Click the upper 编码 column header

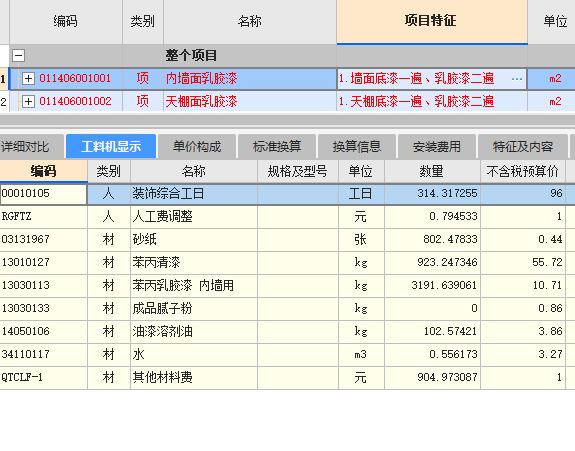pyautogui.click(x=66, y=21)
